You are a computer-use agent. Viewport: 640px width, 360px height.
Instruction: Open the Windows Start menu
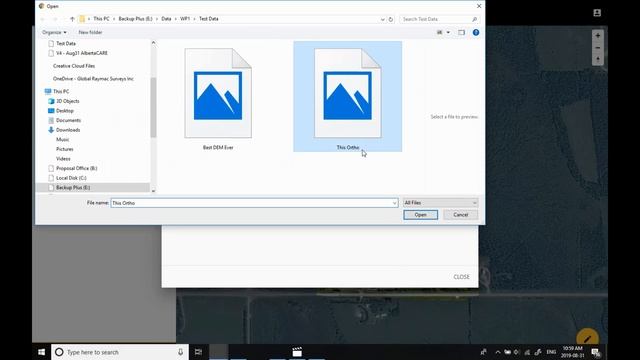(41, 352)
